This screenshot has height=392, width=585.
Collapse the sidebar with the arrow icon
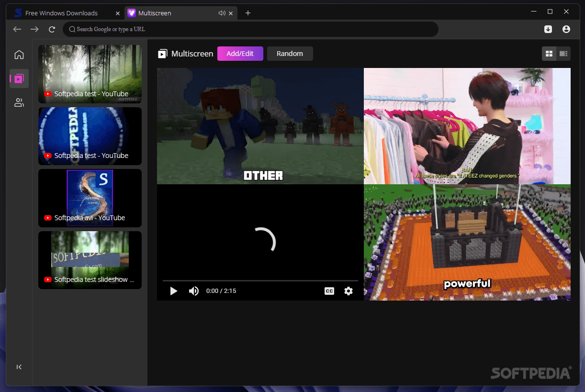pyautogui.click(x=19, y=367)
